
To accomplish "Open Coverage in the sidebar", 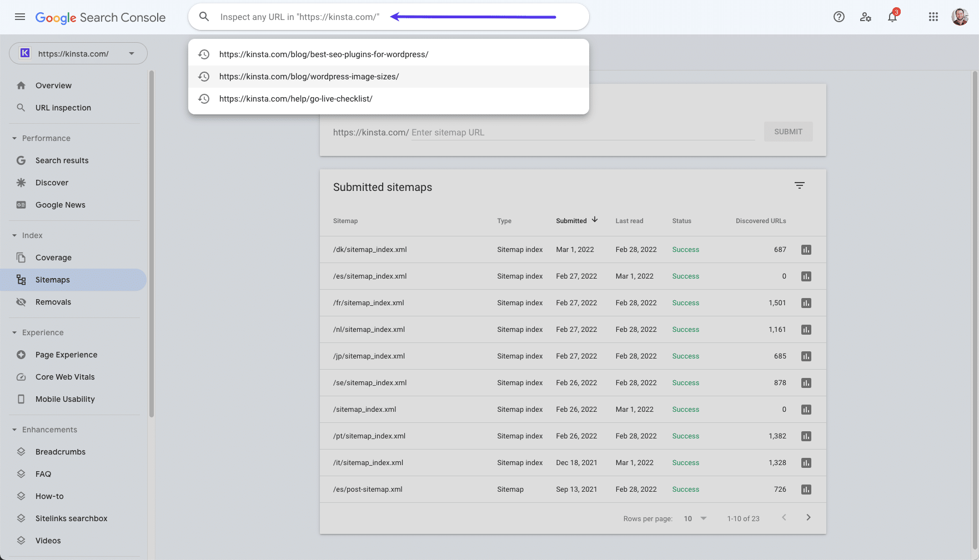I will [x=53, y=258].
